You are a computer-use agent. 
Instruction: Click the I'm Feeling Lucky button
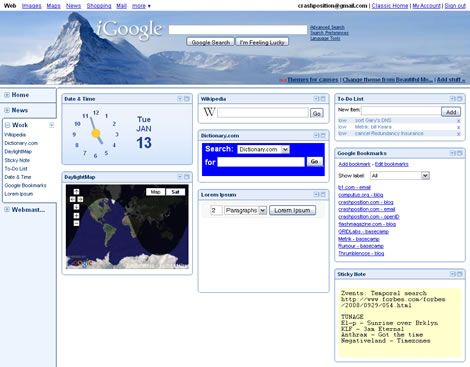pyautogui.click(x=262, y=42)
